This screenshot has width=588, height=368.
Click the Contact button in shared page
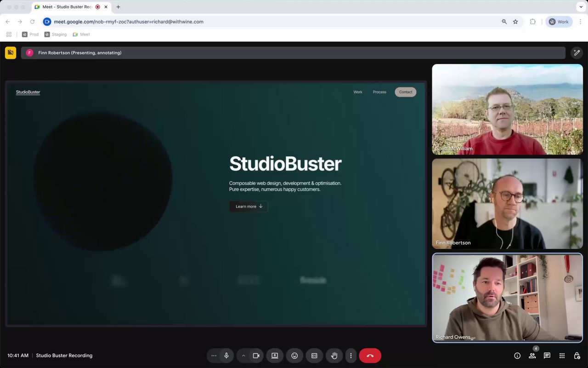click(x=406, y=92)
